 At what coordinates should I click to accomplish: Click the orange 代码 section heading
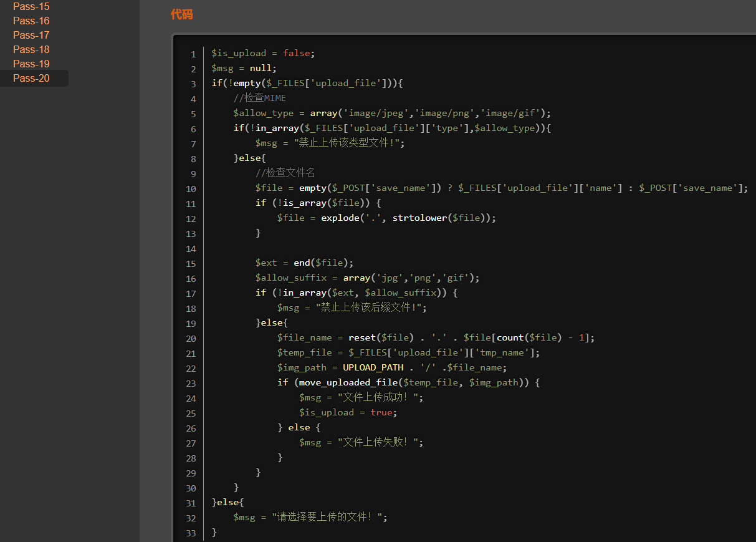181,14
